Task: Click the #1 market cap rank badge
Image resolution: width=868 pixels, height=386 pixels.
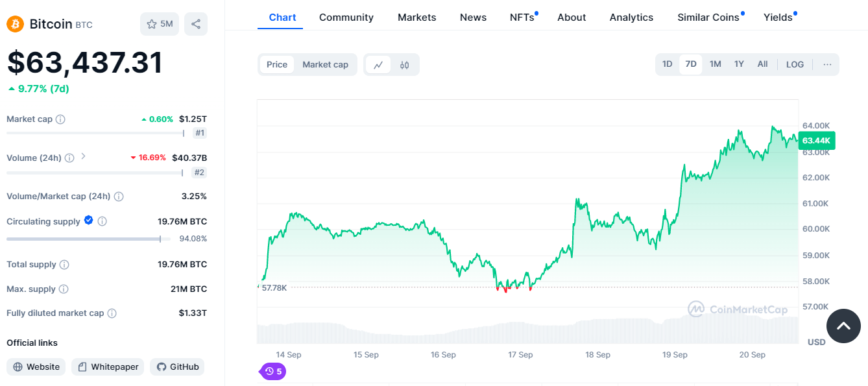Action: pyautogui.click(x=200, y=133)
